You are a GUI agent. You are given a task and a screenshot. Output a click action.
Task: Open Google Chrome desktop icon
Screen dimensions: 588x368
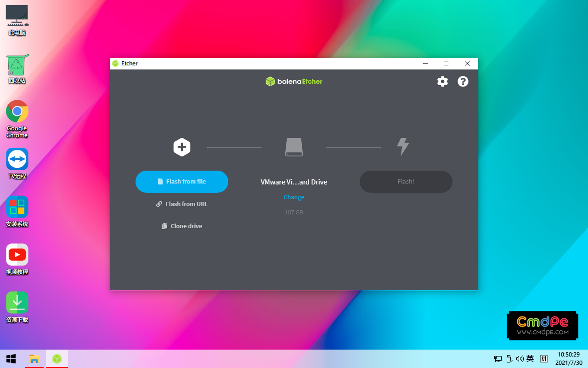point(17,119)
